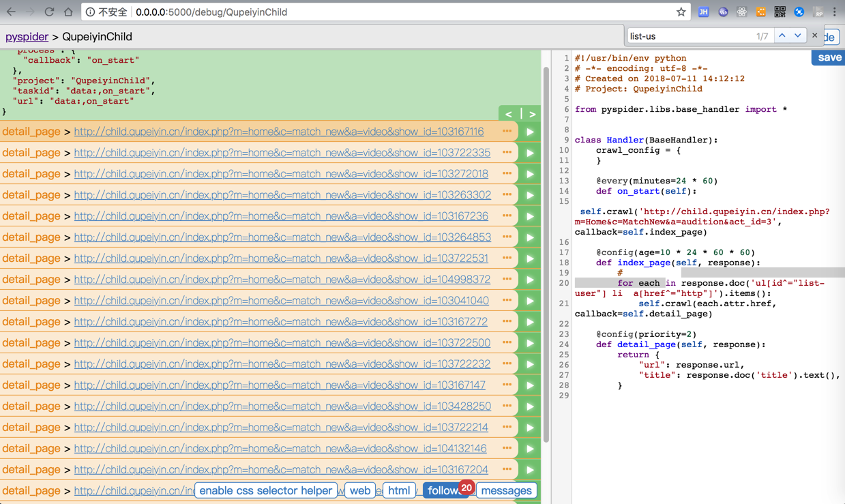Click the find-in-page search field
845x504 pixels.
point(689,36)
